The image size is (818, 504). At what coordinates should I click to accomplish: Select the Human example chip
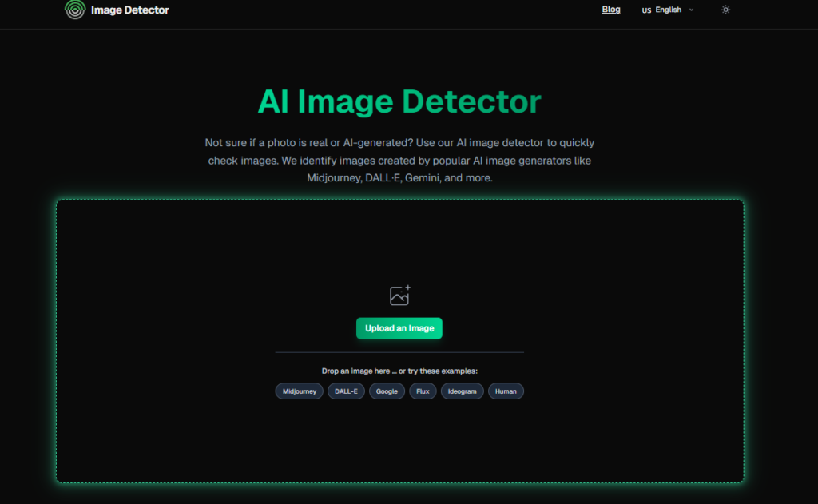point(506,391)
